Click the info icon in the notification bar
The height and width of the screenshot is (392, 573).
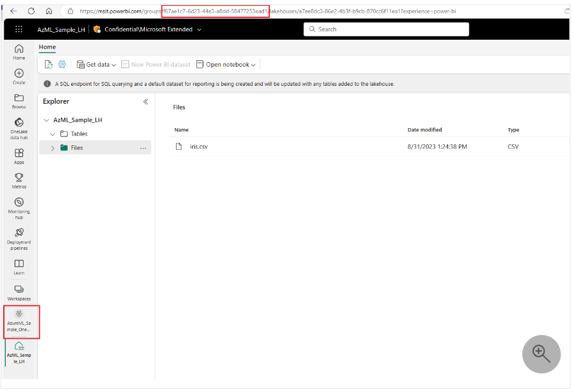[x=47, y=84]
